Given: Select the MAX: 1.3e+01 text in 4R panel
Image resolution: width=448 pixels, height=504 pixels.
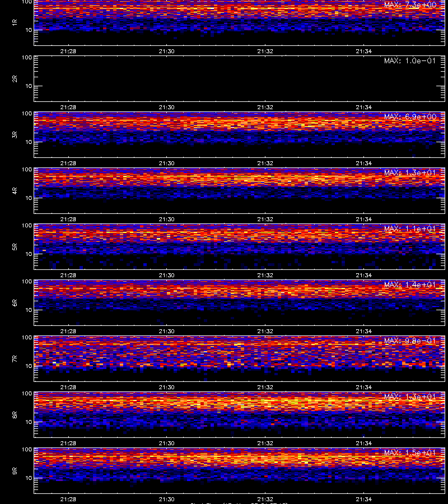Looking at the screenshot, I should (x=410, y=172).
